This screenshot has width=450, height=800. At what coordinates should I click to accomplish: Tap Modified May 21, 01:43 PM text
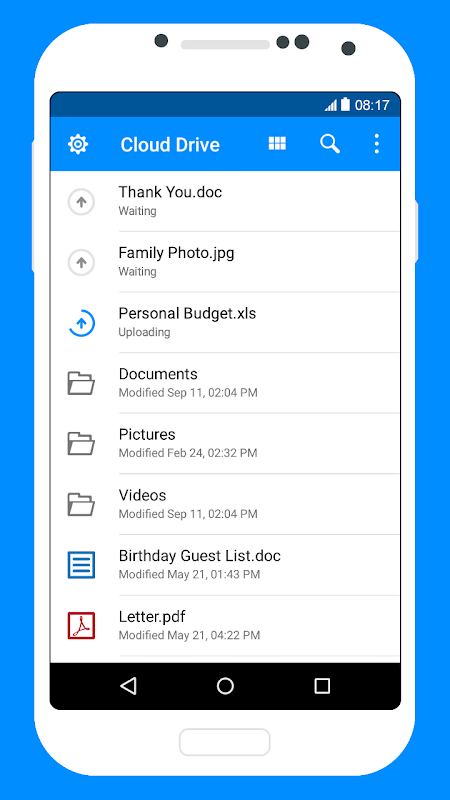click(189, 574)
